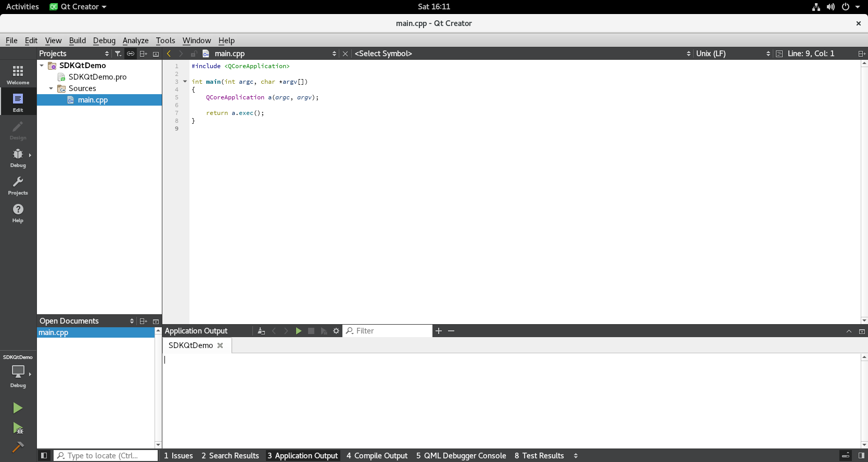Open the Issues pane

(178, 456)
